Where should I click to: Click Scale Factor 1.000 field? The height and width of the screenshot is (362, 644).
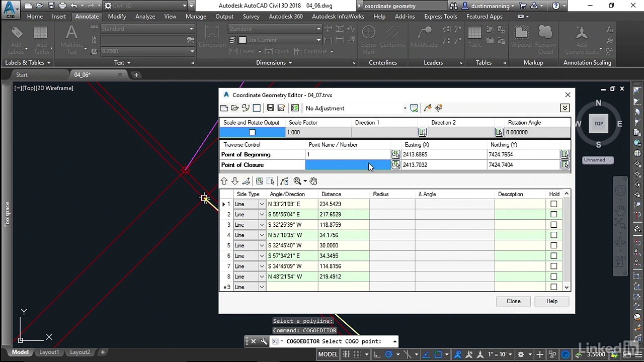point(318,132)
